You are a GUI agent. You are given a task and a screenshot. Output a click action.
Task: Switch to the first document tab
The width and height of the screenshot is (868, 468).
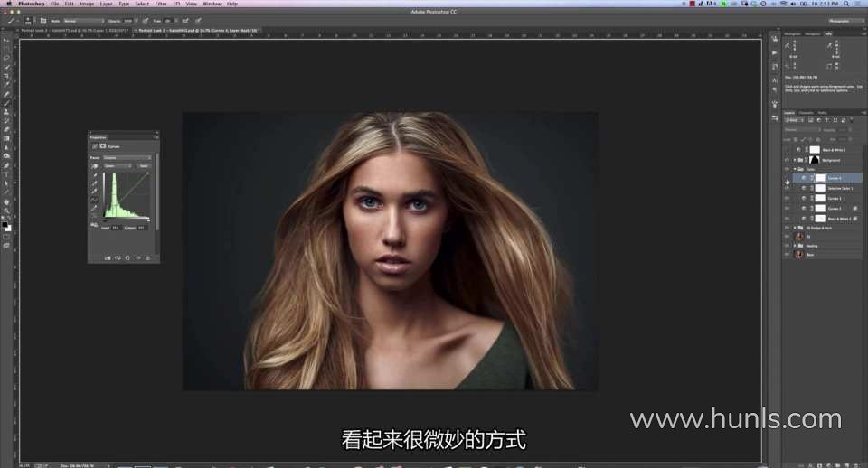[75, 31]
